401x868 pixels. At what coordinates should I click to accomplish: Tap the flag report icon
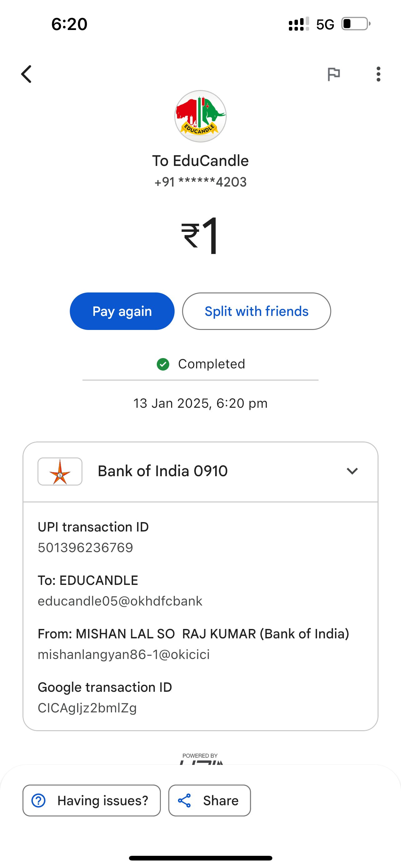(x=334, y=74)
